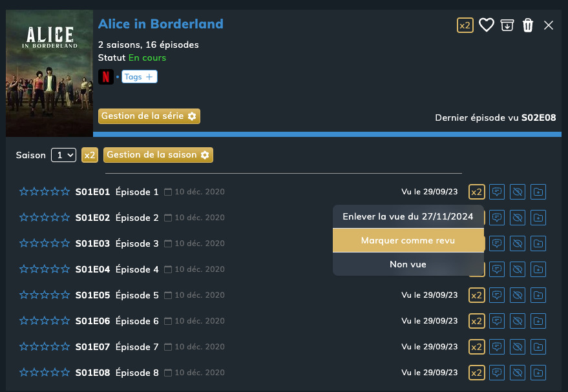Open the comments for episode S01E01
Viewport: 568px width, 392px height.
pyautogui.click(x=496, y=192)
